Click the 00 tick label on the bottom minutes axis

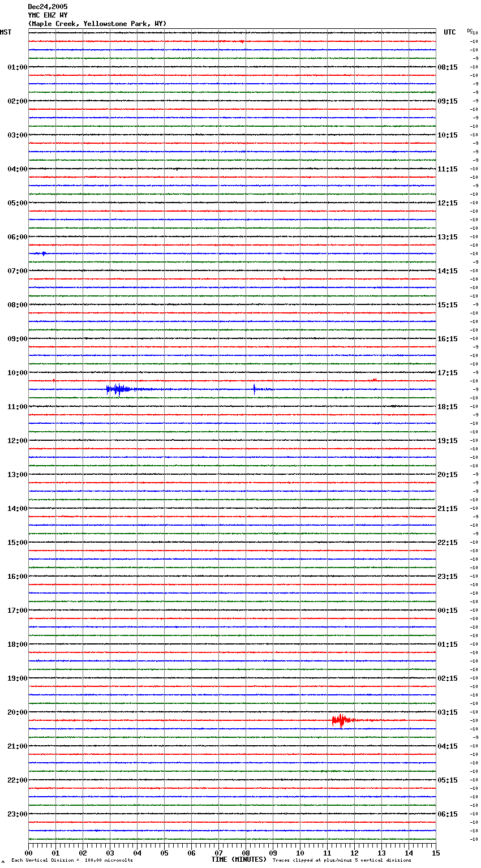coord(28,853)
